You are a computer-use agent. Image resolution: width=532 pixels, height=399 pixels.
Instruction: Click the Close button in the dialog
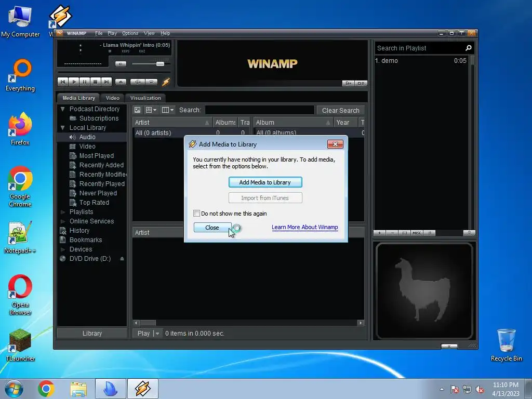212,228
